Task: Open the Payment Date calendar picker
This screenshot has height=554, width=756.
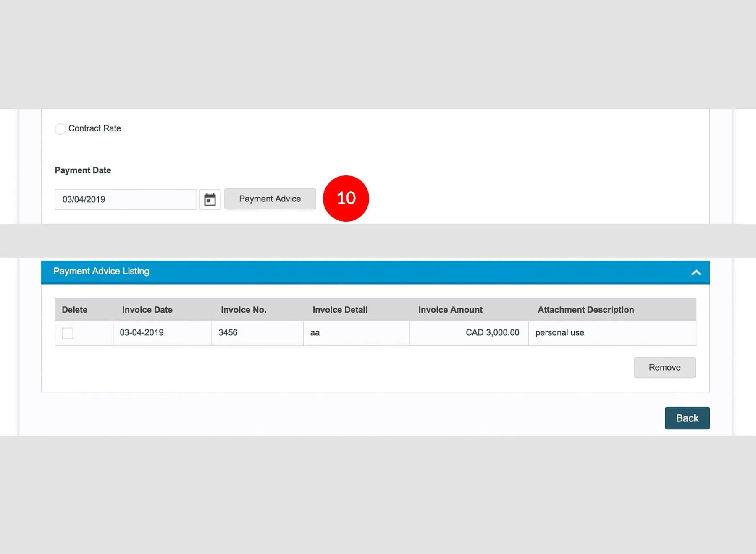Action: (210, 199)
